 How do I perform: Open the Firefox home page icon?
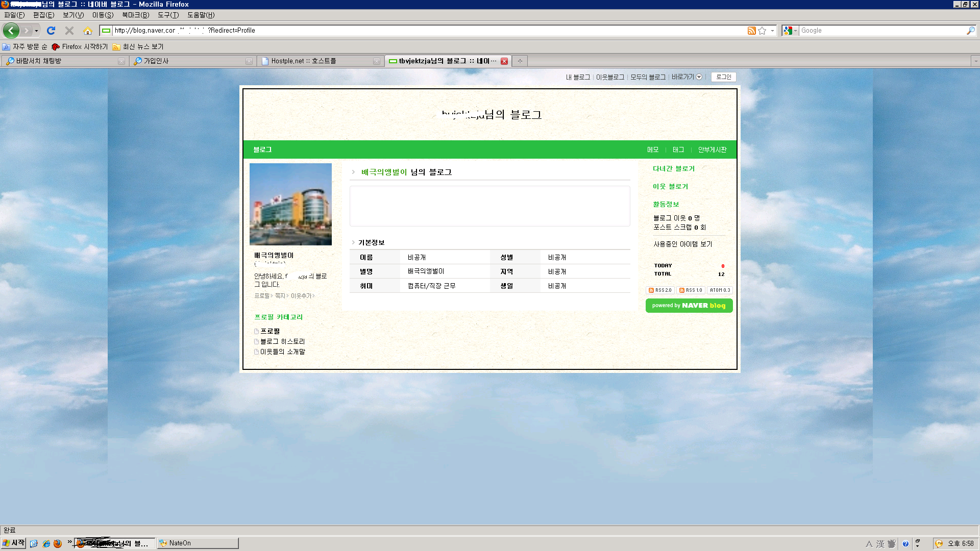(89, 31)
